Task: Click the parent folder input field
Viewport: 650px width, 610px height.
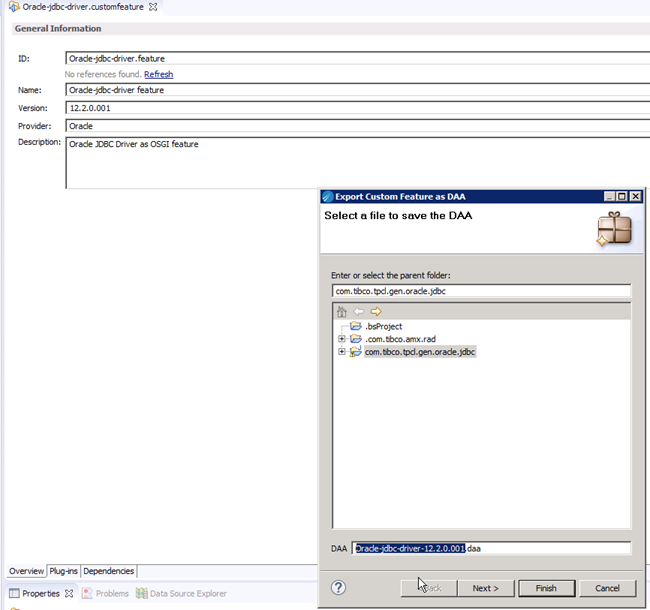Action: pos(481,291)
